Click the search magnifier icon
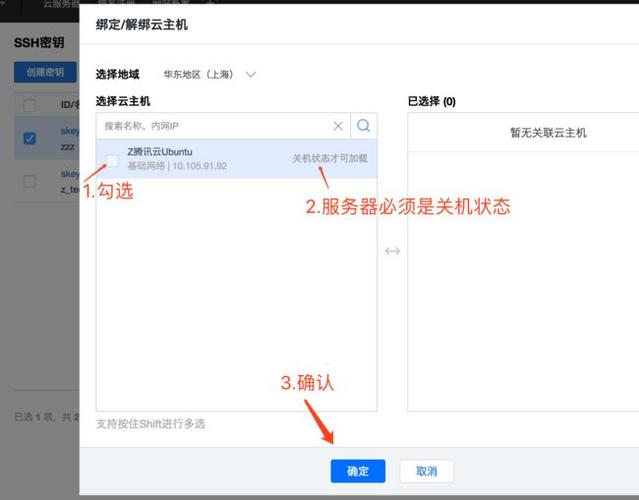 point(364,126)
